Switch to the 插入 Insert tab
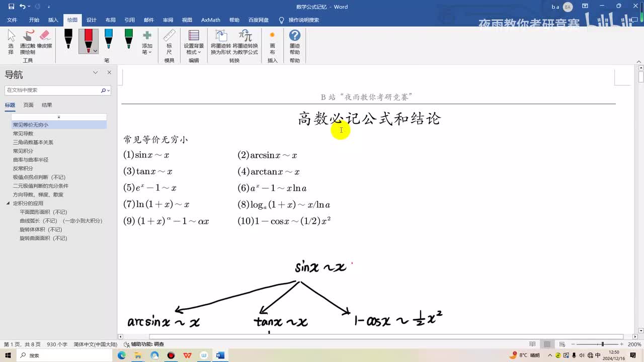This screenshot has width=644, height=362. click(x=53, y=20)
